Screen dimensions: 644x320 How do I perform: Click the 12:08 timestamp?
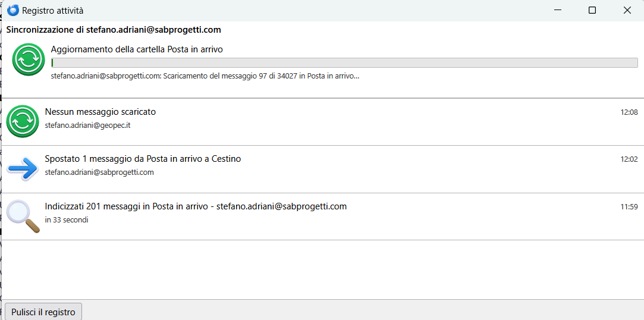click(x=629, y=112)
